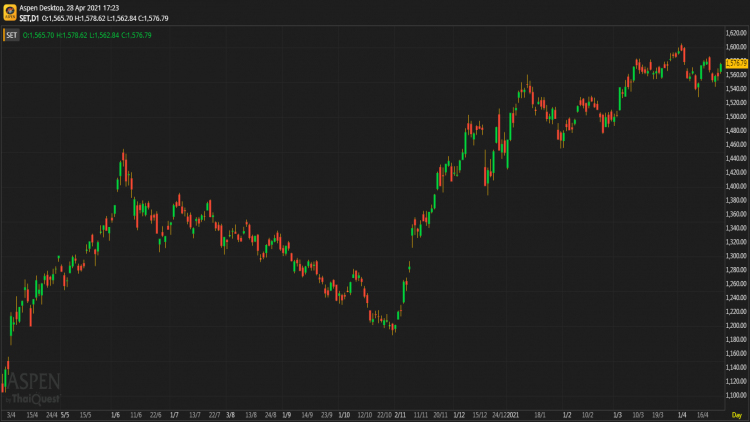The width and height of the screenshot is (750, 422).
Task: Click the 22/6 date axis label
Action: 155,415
